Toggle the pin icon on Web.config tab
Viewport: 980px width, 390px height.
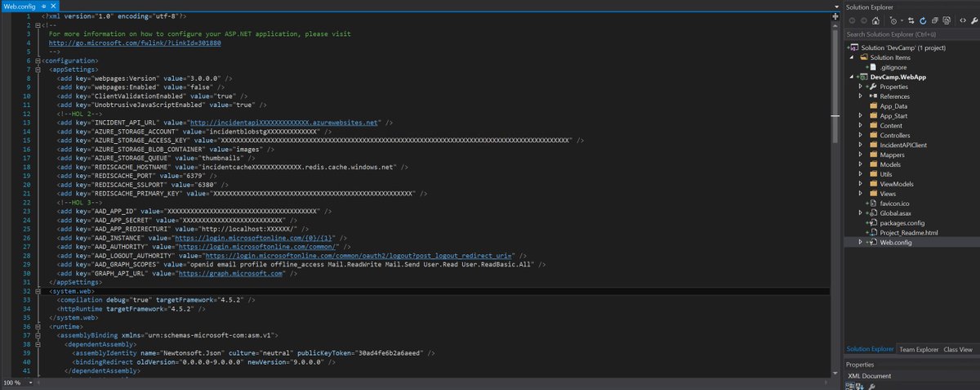(x=43, y=6)
